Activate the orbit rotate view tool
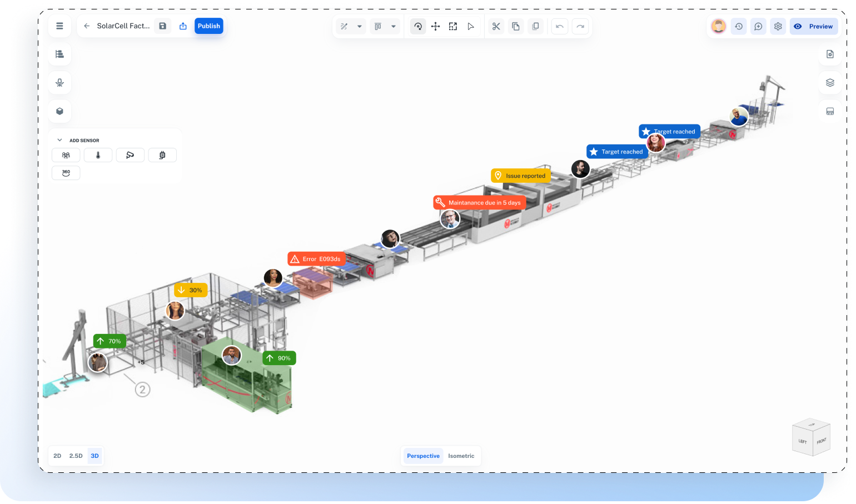856x504 pixels. coord(418,26)
